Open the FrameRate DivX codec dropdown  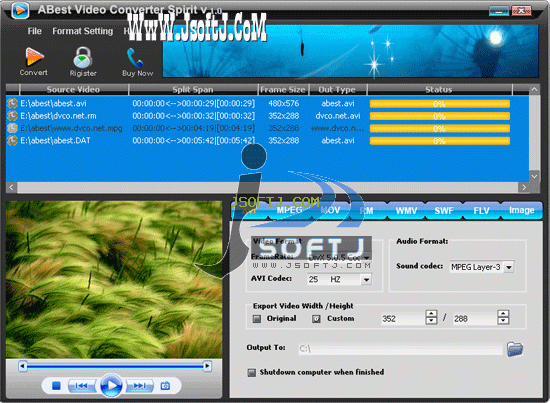tap(366, 257)
